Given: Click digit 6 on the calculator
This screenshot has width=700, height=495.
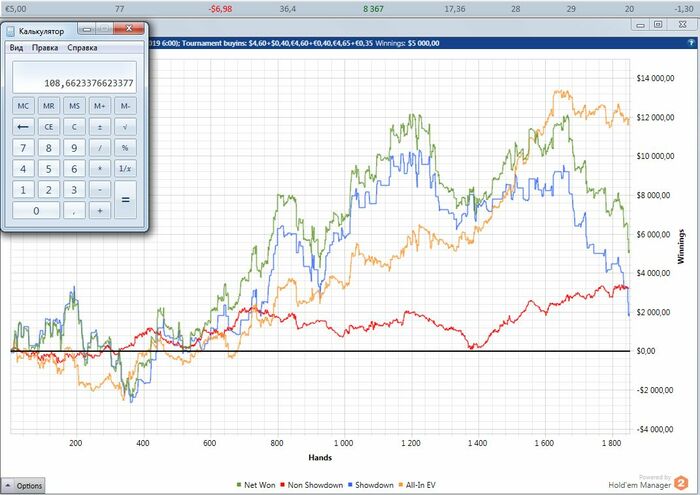Looking at the screenshot, I should [x=74, y=169].
